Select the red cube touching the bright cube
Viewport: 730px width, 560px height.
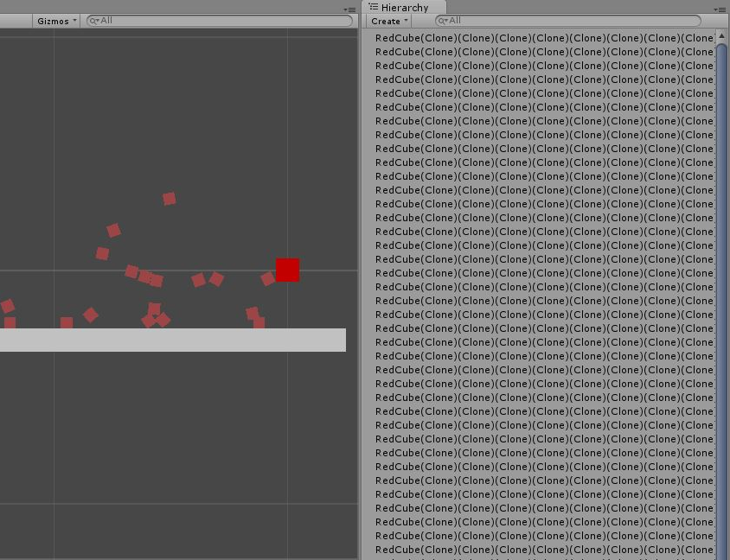[268, 278]
